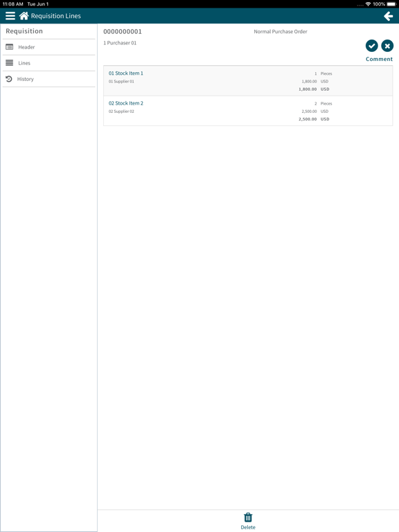
Task: Tap the back arrow icon
Action: (x=388, y=16)
